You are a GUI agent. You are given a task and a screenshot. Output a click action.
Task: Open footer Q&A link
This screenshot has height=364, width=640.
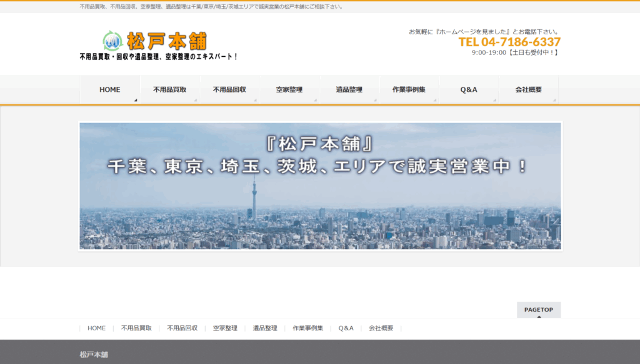346,328
